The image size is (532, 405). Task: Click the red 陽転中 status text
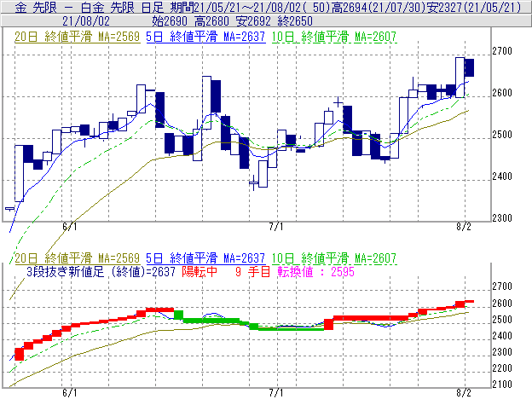199,272
